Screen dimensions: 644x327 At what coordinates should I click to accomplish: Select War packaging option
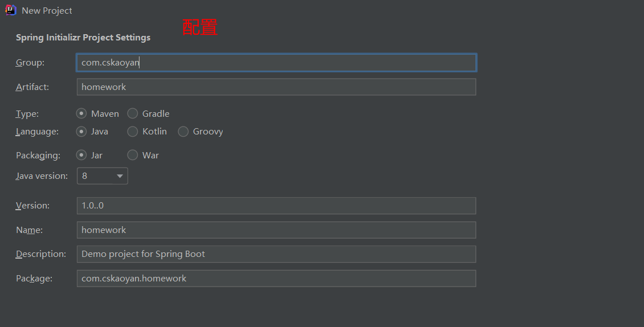(x=133, y=155)
